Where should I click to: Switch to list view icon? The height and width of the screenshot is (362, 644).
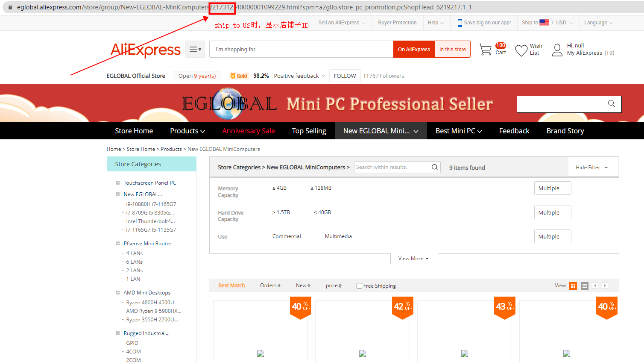585,286
